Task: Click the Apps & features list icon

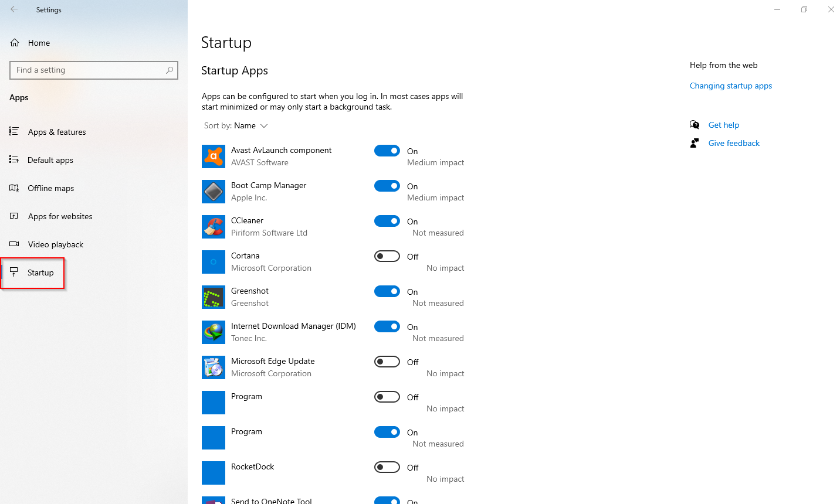Action: point(14,131)
